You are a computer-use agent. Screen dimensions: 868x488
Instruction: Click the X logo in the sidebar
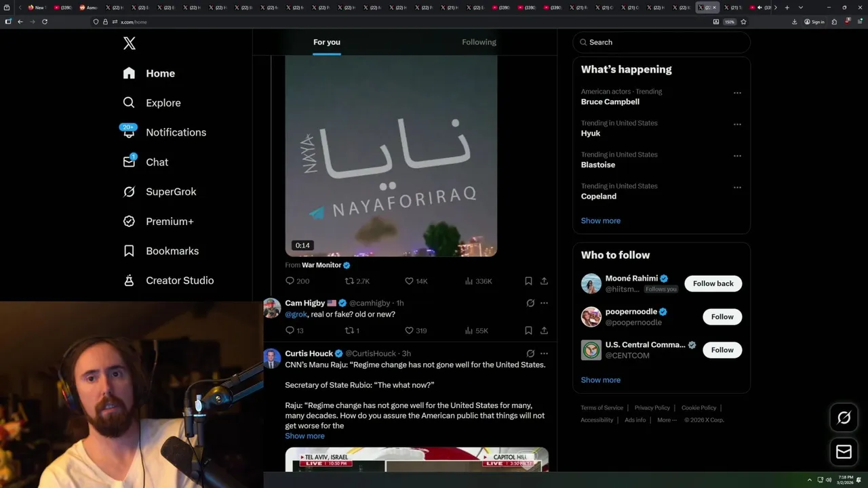(130, 43)
